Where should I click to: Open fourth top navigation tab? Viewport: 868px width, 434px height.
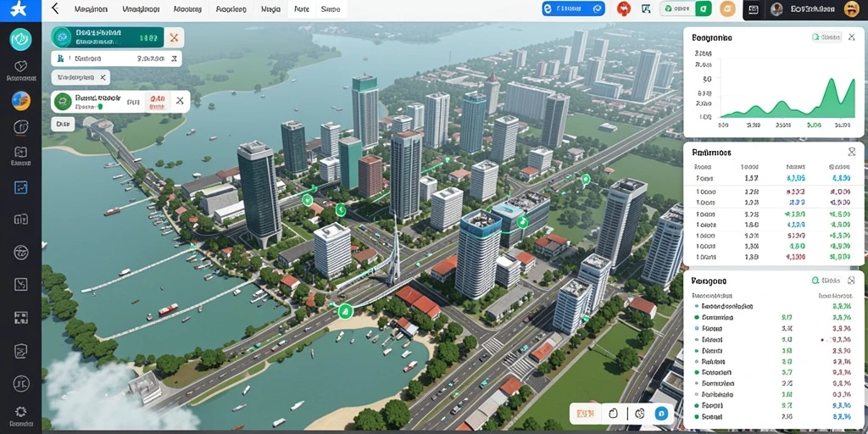click(x=231, y=9)
